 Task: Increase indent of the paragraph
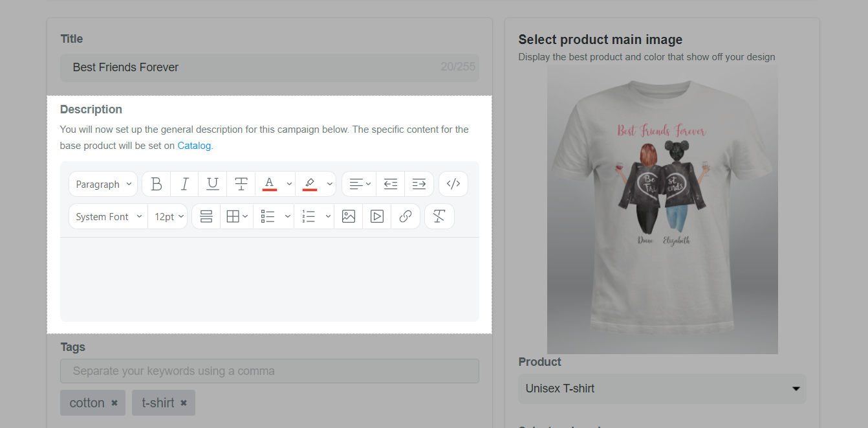[419, 185]
